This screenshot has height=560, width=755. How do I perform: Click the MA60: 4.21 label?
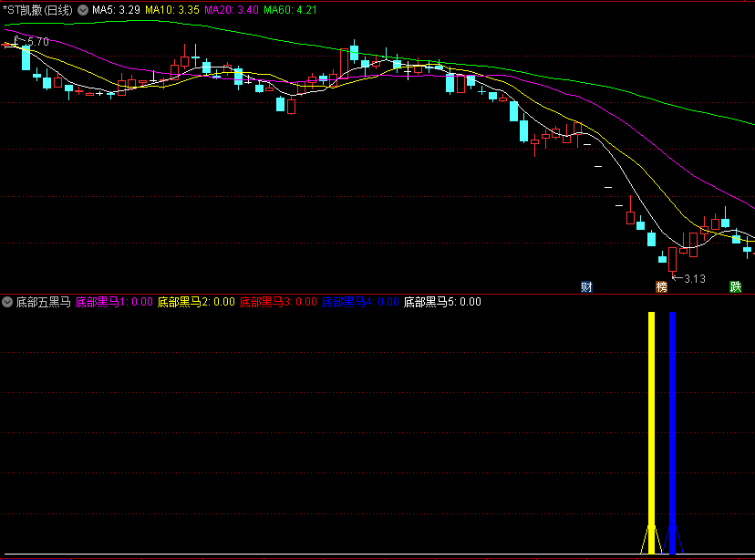[x=290, y=10]
